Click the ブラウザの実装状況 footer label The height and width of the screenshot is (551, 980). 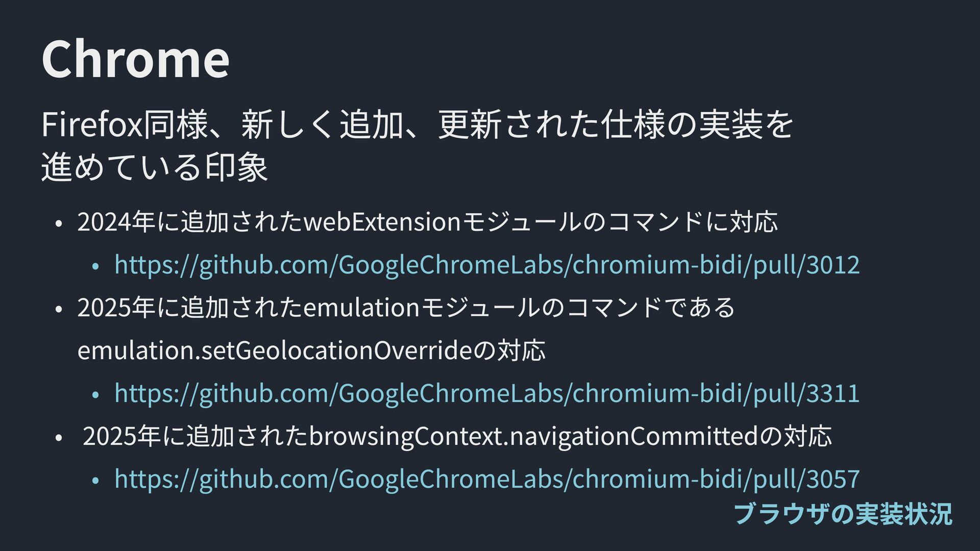[843, 514]
